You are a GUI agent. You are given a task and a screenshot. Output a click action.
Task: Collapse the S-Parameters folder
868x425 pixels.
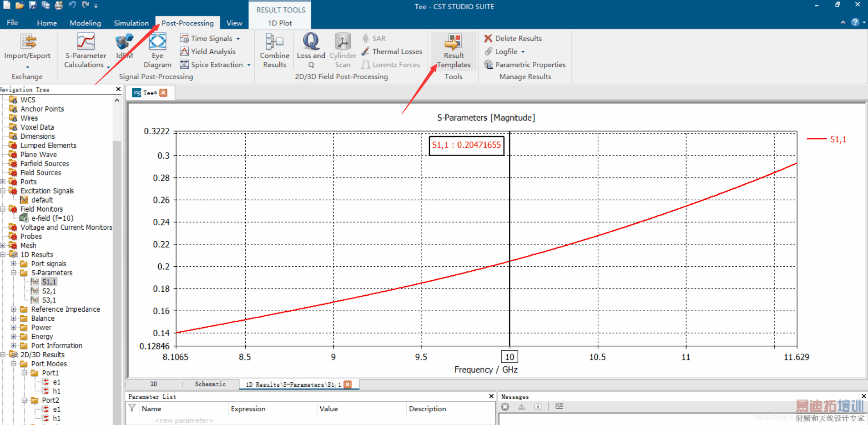point(14,273)
